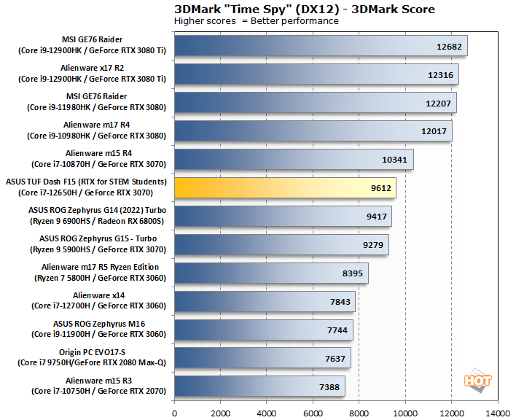Viewport: 516px width, 420px height.
Task: Select the Alienware m17 R4 label
Action: coord(96,131)
